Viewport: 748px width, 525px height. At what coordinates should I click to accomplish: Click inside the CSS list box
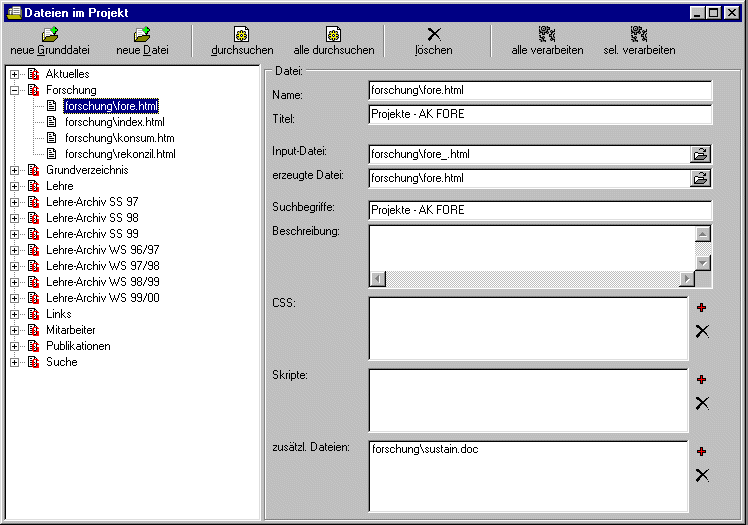pos(529,329)
